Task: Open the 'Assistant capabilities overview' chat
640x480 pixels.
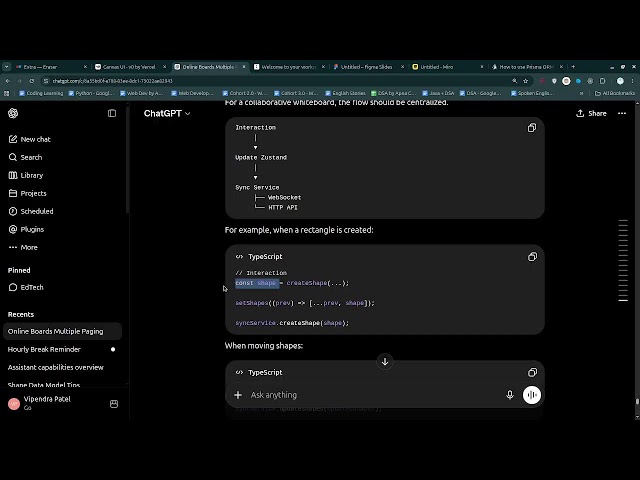Action: coord(62,367)
